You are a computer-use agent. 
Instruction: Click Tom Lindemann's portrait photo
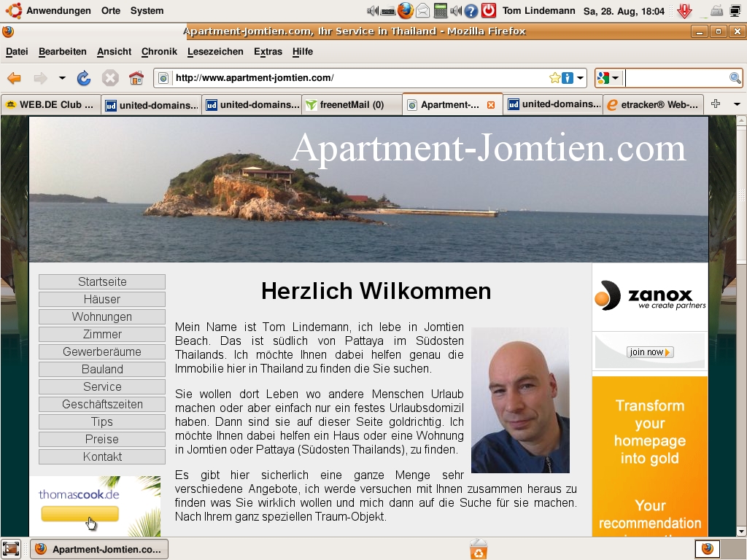pos(520,400)
